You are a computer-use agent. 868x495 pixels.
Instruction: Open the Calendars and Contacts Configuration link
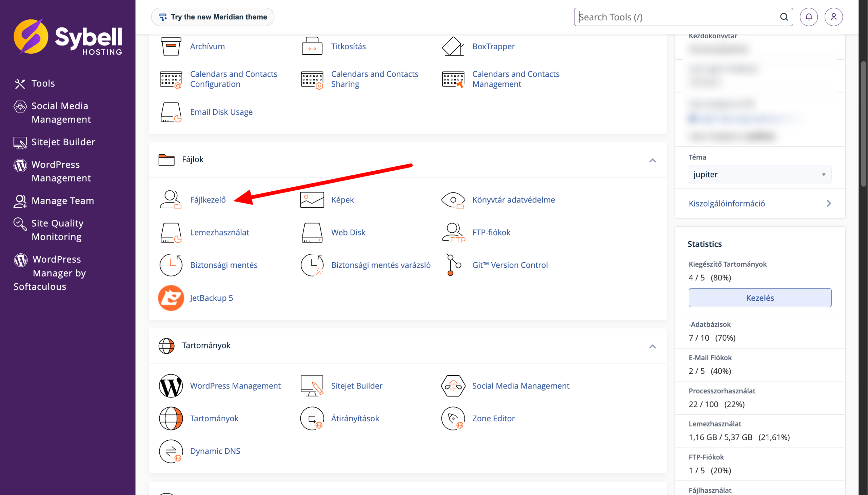point(233,79)
